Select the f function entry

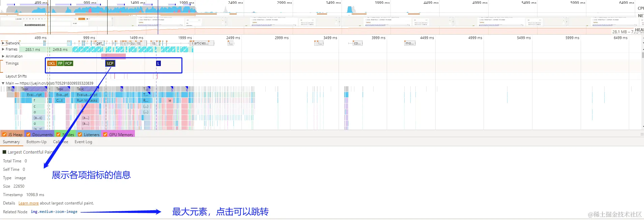click(x=38, y=100)
